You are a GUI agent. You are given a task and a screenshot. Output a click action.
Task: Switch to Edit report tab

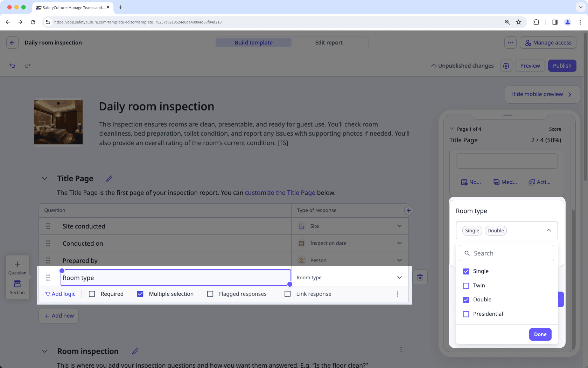(x=329, y=43)
